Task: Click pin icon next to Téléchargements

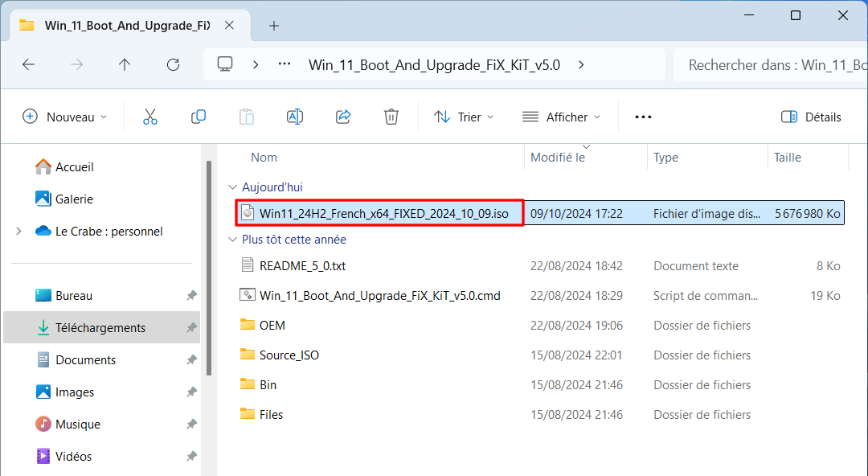Action: point(191,327)
